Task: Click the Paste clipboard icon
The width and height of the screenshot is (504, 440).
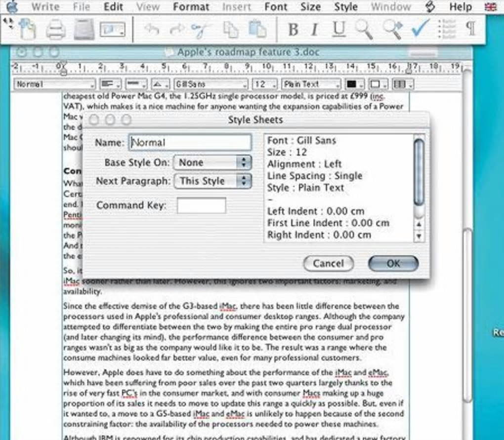Action: coord(257,29)
